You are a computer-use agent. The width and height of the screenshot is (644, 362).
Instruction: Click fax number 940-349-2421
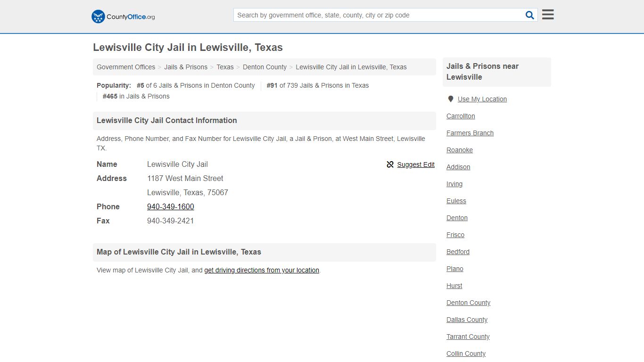click(x=171, y=221)
